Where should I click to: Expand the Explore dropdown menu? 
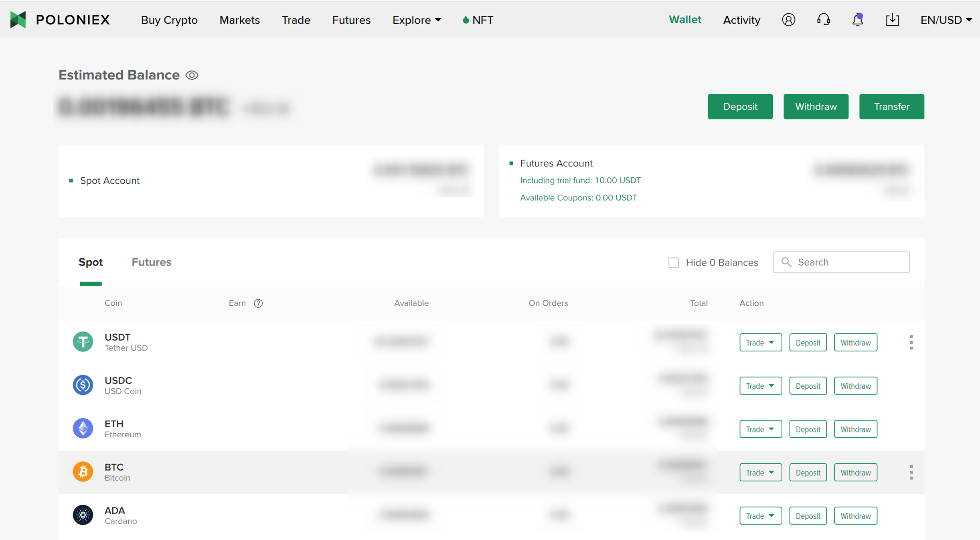point(417,20)
